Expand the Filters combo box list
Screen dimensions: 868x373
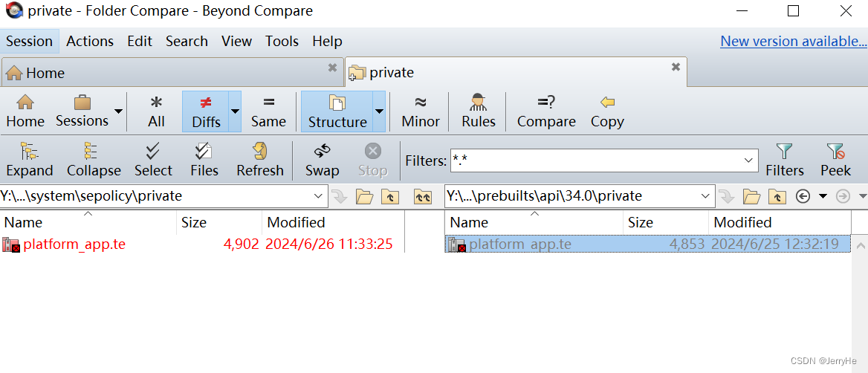749,160
